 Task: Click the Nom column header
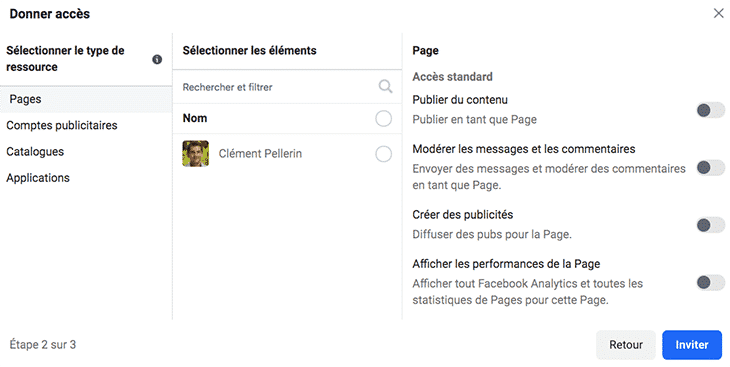click(195, 118)
